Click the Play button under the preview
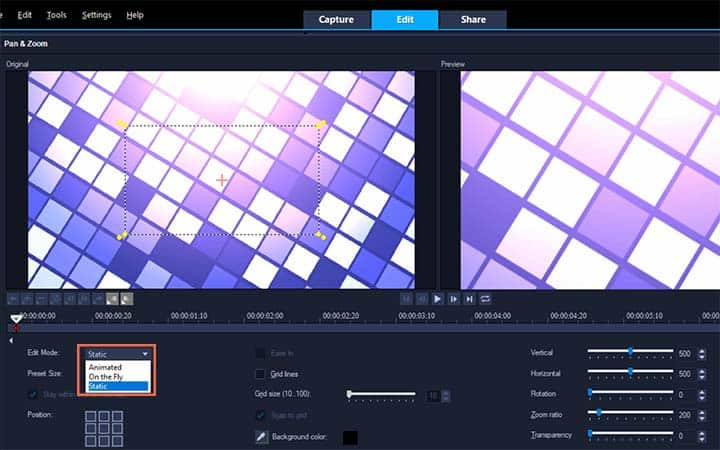720x450 pixels. coord(437,299)
